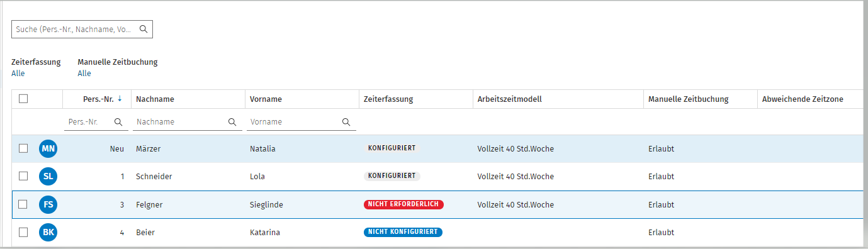Click the MN avatar for Natalia Märzer
The image size is (868, 249).
[x=48, y=149]
